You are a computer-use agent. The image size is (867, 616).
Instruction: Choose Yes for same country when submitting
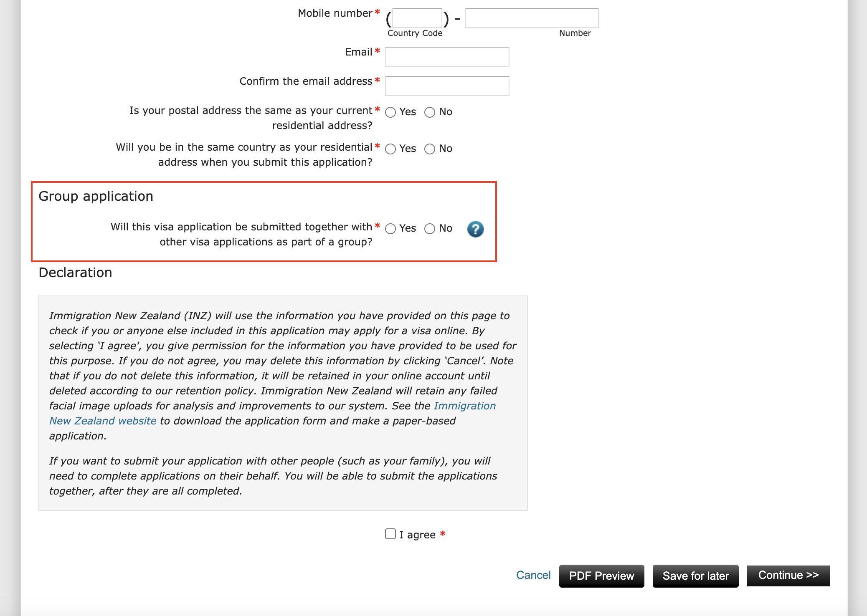coord(390,149)
